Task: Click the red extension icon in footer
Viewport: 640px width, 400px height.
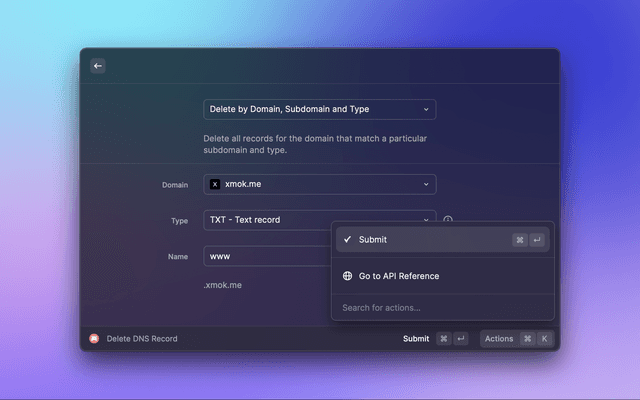Action: pos(94,339)
